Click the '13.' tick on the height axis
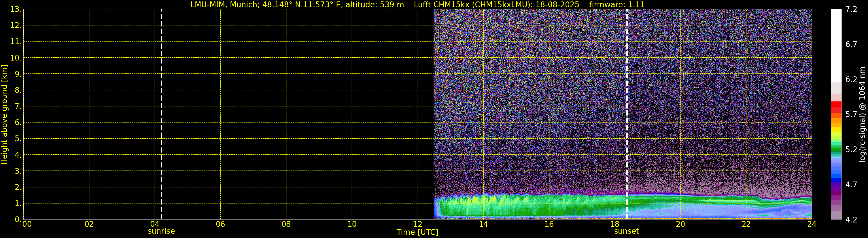Screen dimensions: 868x238 [x=16, y=9]
